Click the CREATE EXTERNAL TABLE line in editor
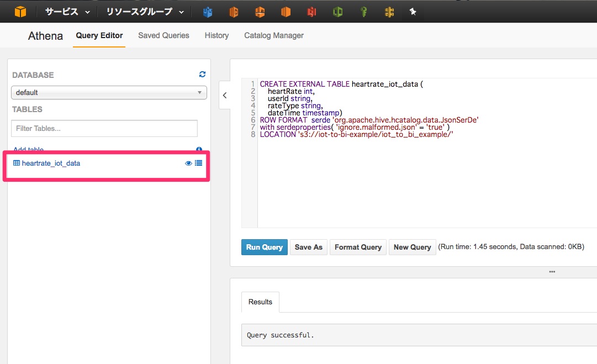597x364 pixels. point(341,84)
